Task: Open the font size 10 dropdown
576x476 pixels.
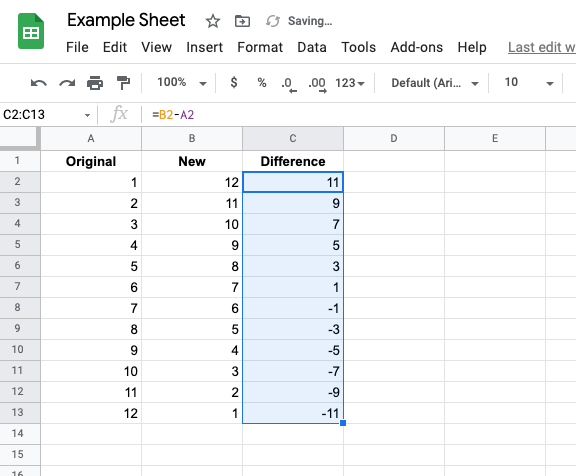Action: 529,83
